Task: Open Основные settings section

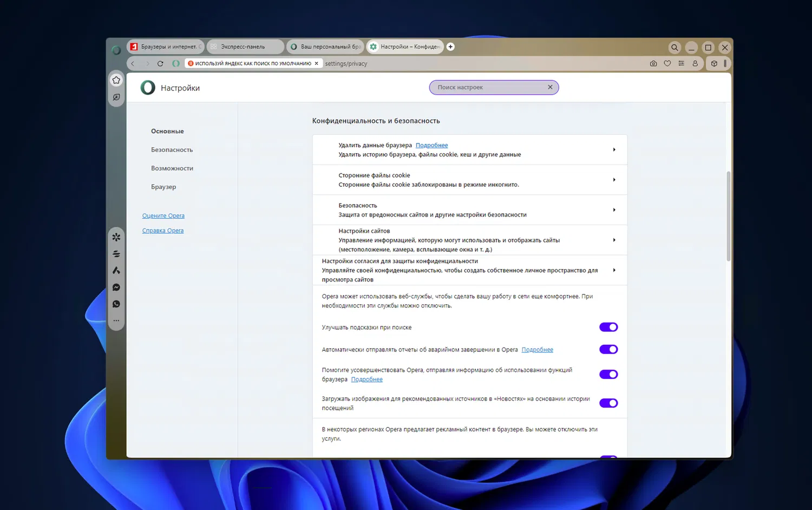Action: pyautogui.click(x=167, y=132)
